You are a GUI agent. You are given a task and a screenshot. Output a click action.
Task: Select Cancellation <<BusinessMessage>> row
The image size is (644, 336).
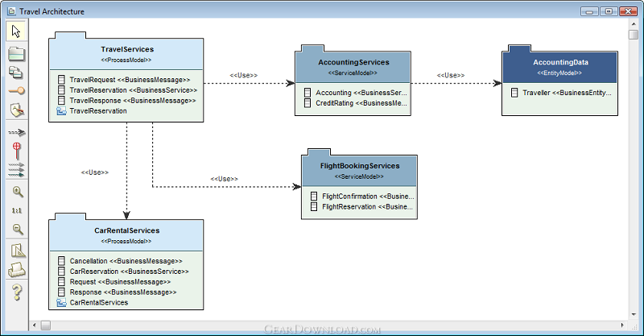[120, 261]
